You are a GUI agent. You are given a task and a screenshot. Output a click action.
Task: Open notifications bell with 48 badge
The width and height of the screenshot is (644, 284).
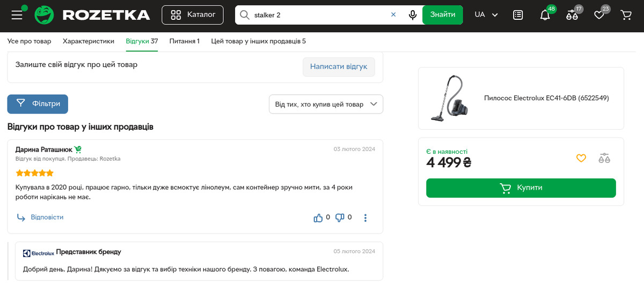click(x=545, y=15)
